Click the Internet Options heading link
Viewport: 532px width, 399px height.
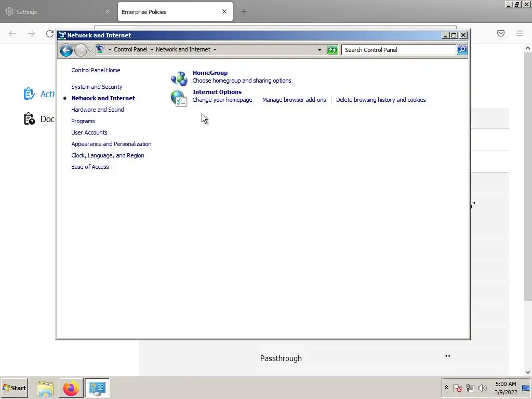click(217, 92)
